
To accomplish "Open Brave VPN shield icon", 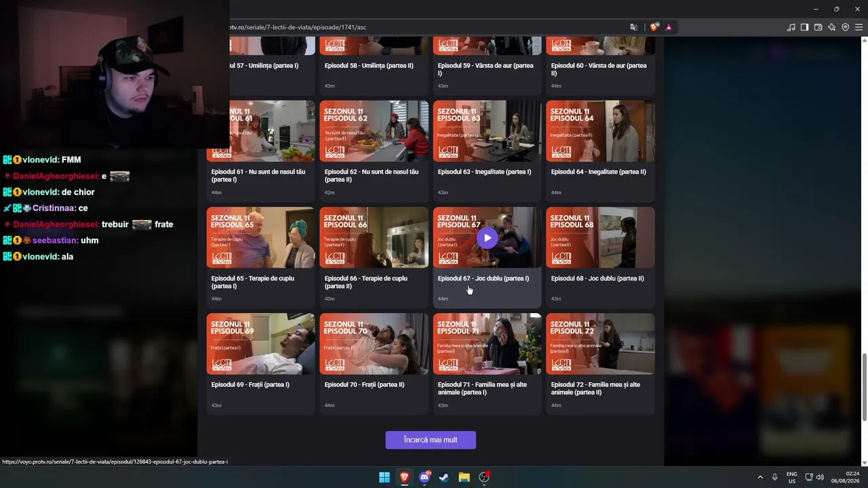I will (846, 27).
